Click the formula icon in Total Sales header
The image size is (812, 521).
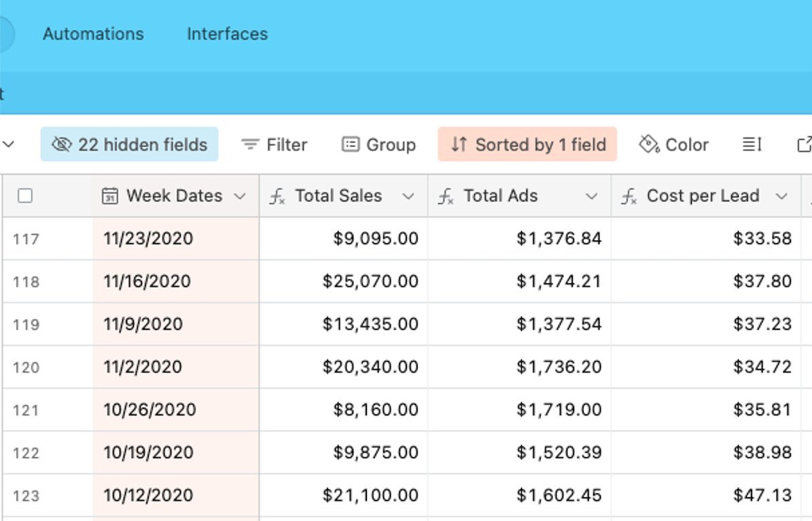click(x=277, y=197)
